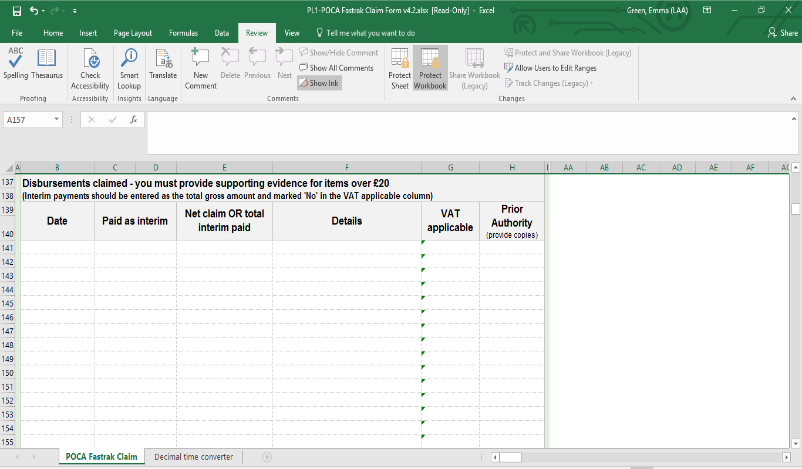The width and height of the screenshot is (802, 469).
Task: Click the Spelling check icon
Action: coord(16,60)
